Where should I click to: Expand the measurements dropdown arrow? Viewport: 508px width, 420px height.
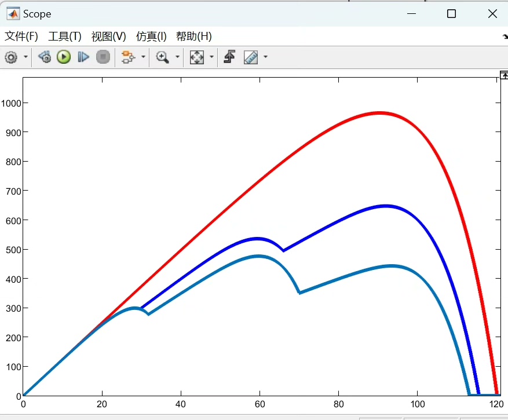click(265, 57)
